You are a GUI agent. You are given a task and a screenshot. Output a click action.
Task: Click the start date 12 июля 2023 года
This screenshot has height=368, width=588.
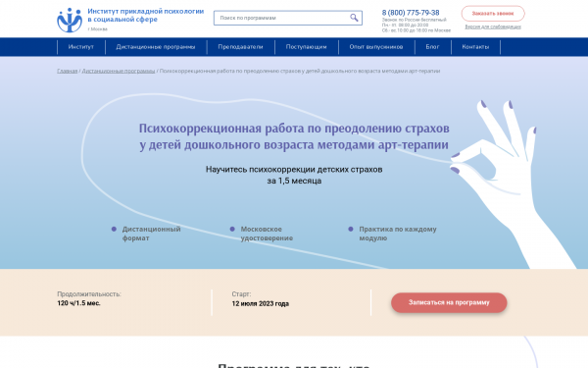(x=261, y=303)
